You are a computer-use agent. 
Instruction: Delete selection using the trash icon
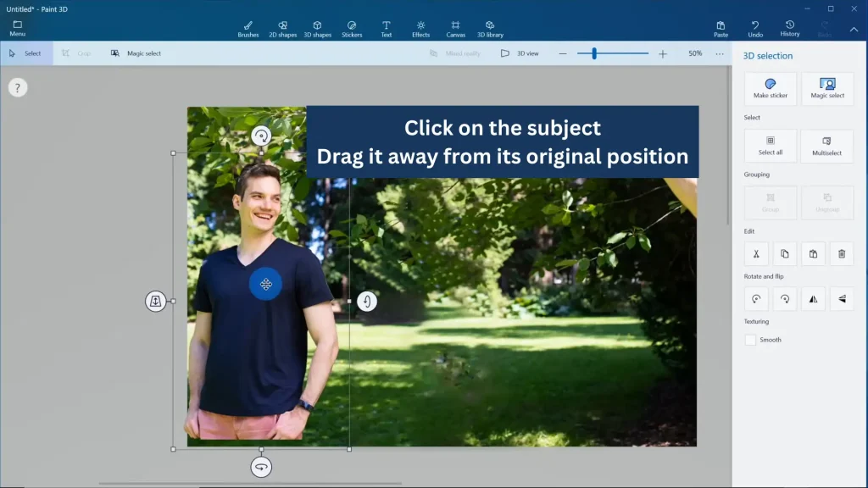coord(841,253)
